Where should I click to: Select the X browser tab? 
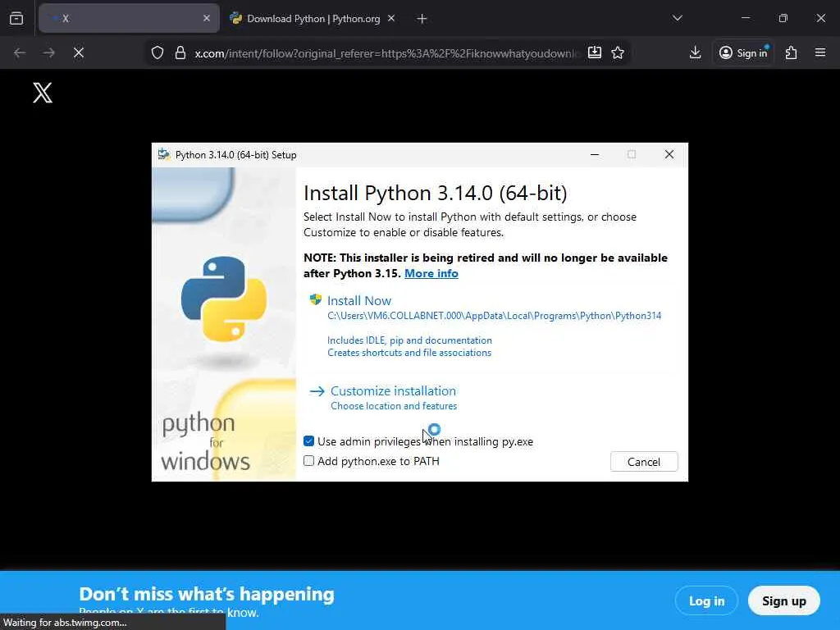click(123, 18)
